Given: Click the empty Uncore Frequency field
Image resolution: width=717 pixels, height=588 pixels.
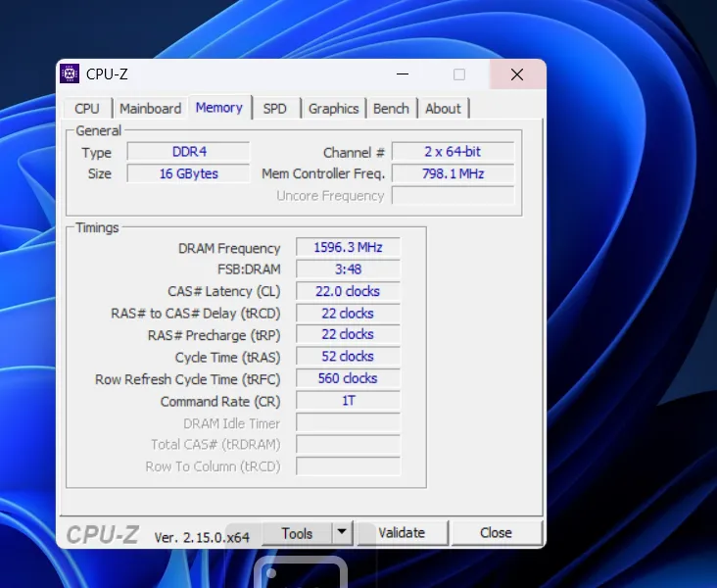Looking at the screenshot, I should (453, 195).
